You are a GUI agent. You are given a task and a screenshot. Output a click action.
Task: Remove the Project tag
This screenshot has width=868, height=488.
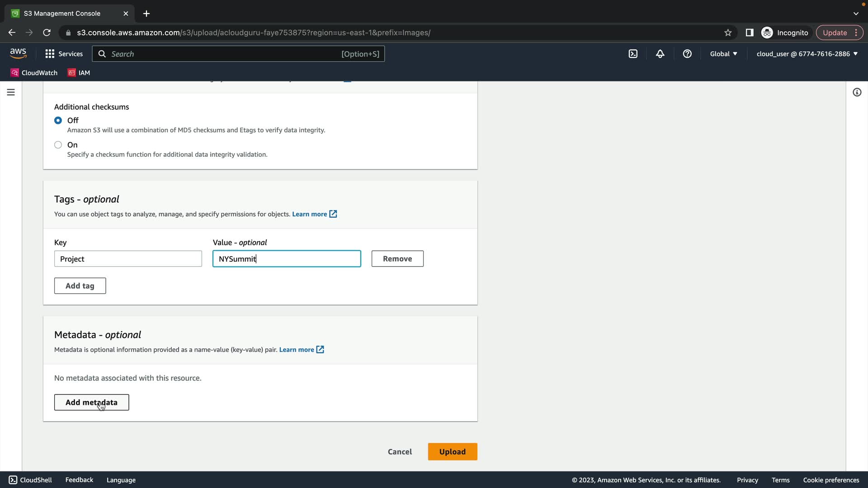(x=397, y=259)
